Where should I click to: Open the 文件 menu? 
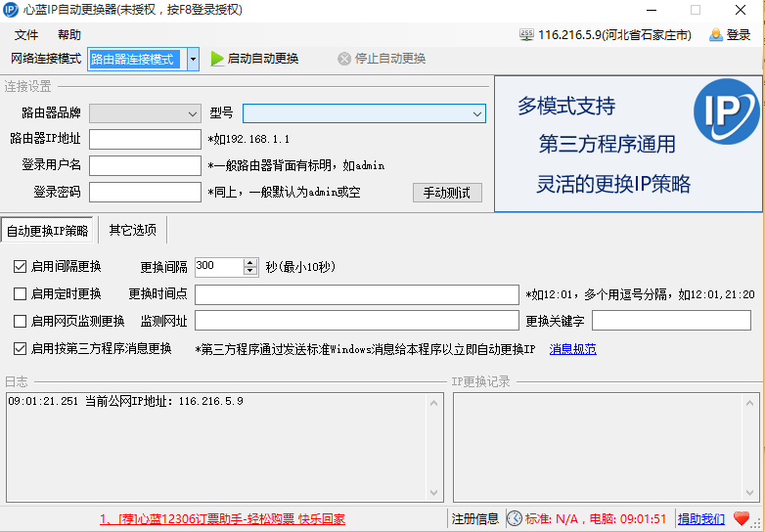click(26, 35)
